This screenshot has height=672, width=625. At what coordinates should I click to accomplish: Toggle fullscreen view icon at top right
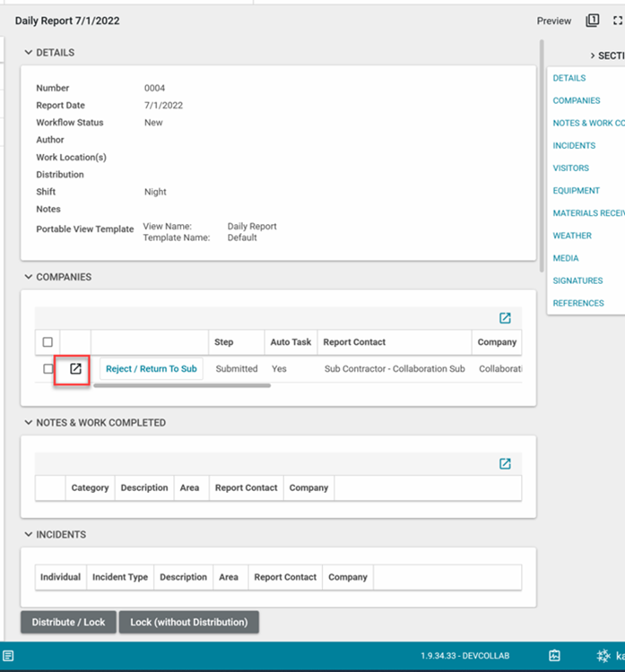point(618,21)
